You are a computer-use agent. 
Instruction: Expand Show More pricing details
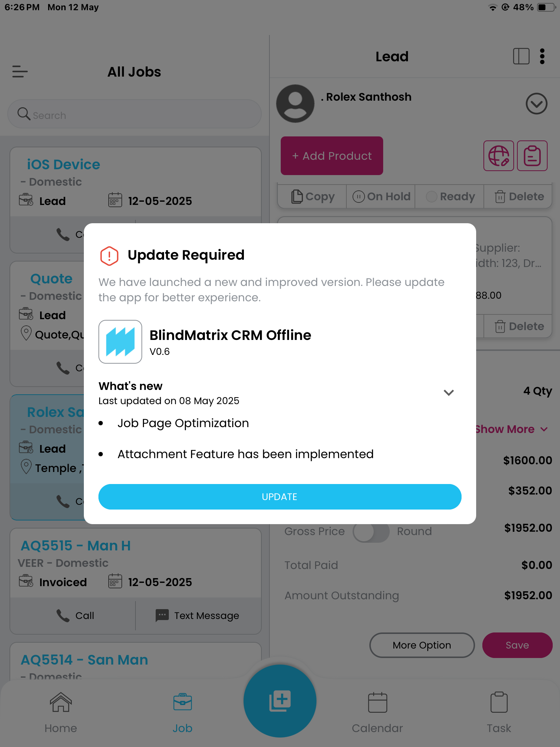[511, 429]
